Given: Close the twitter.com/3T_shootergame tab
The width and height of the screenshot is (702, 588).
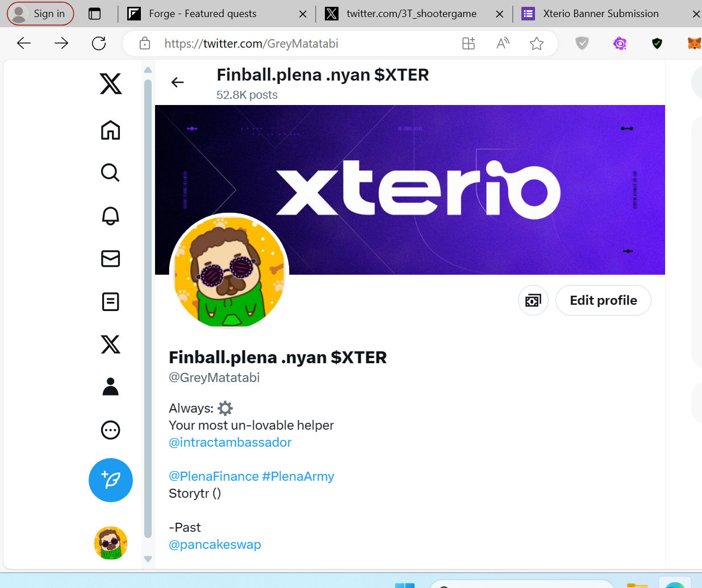Looking at the screenshot, I should tap(500, 14).
